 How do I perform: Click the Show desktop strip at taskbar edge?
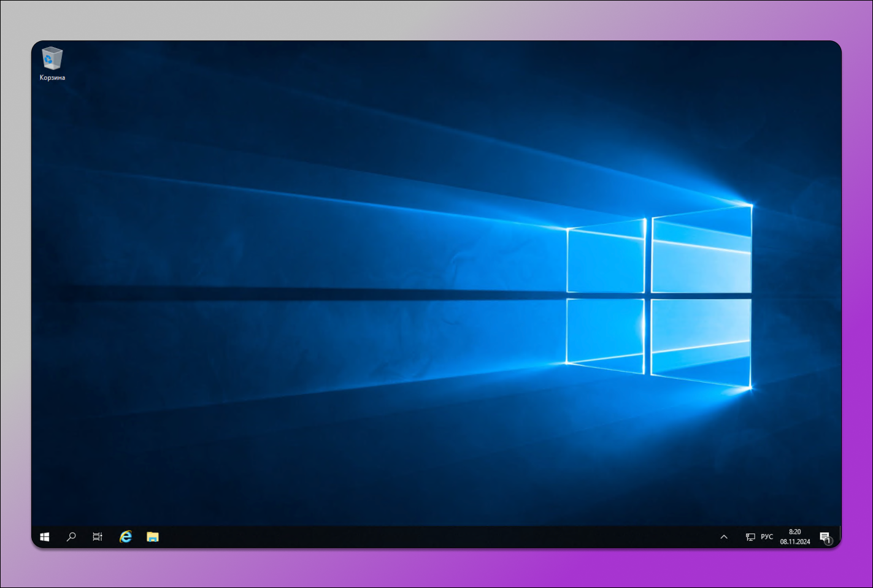click(839, 537)
